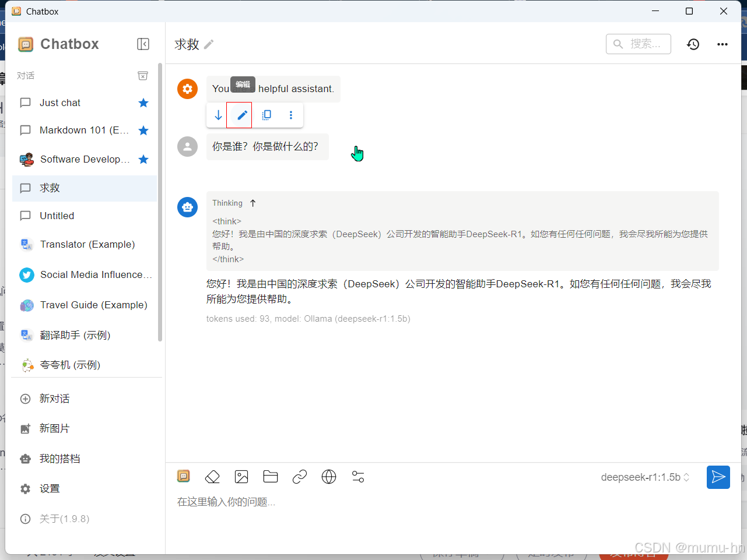Create a new image chat via 新图片

(85, 428)
